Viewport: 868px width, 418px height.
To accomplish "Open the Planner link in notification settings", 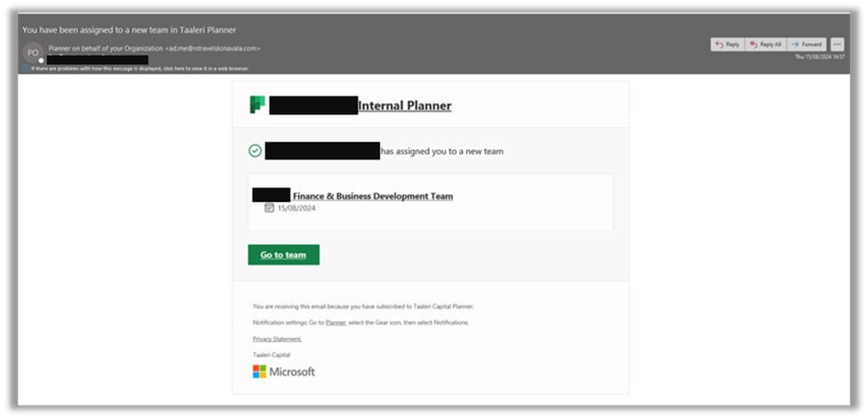I will coord(336,322).
